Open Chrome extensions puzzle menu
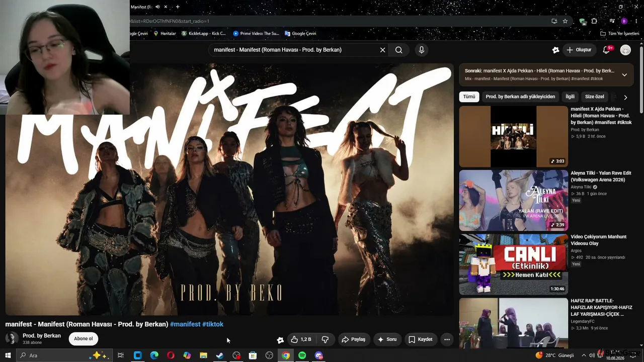This screenshot has height=362, width=644. point(594,21)
